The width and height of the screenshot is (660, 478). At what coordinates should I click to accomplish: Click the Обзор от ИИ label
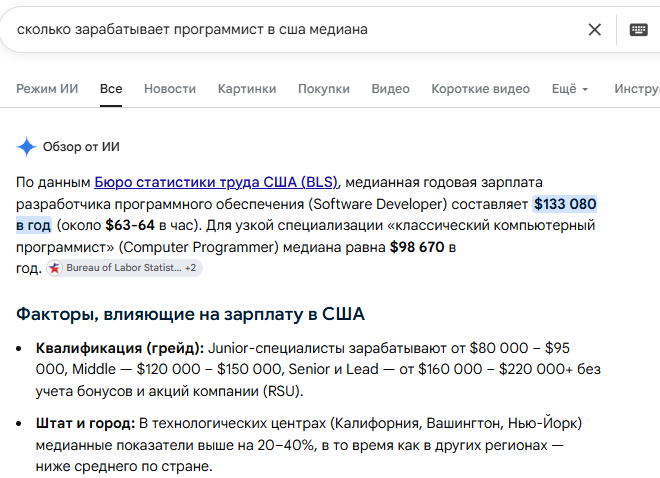point(81,147)
